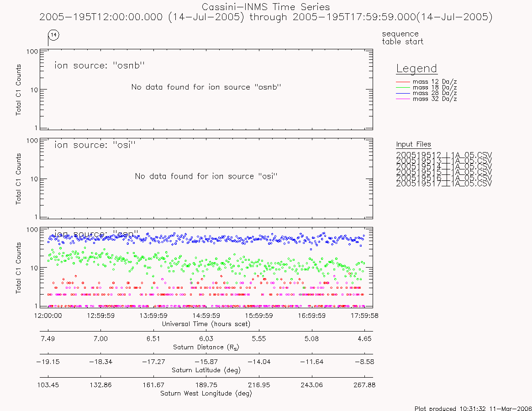Click the Saturn West Longitude axis title
The image size is (532, 411).
click(x=206, y=393)
